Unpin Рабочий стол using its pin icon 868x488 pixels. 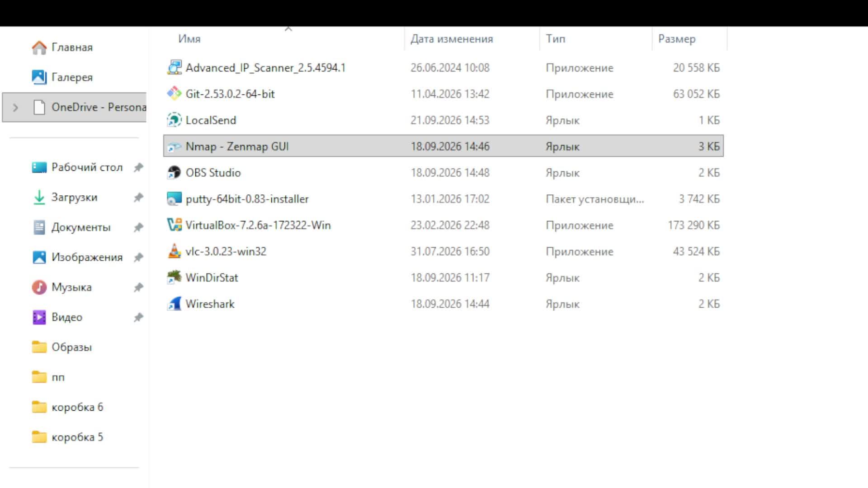pos(138,168)
